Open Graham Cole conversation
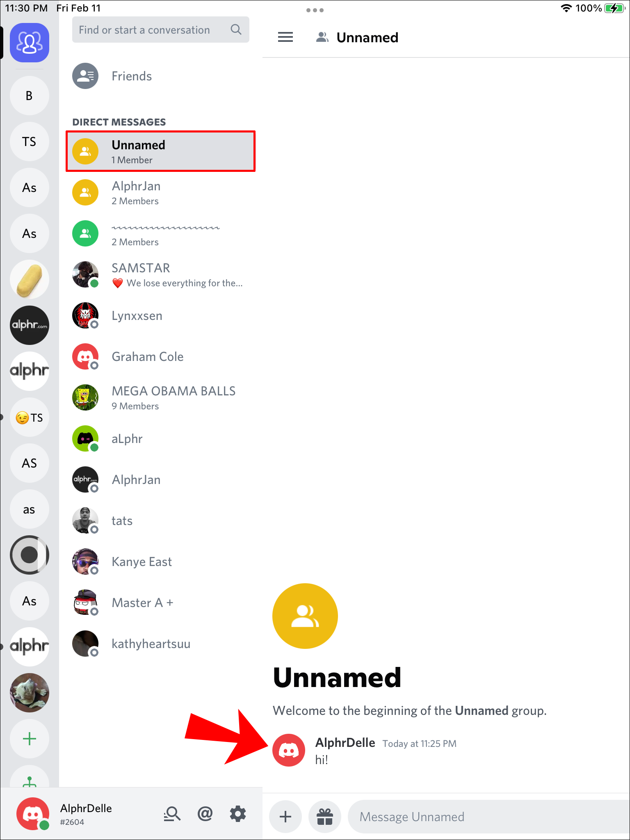Viewport: 630px width, 840px height. [161, 356]
